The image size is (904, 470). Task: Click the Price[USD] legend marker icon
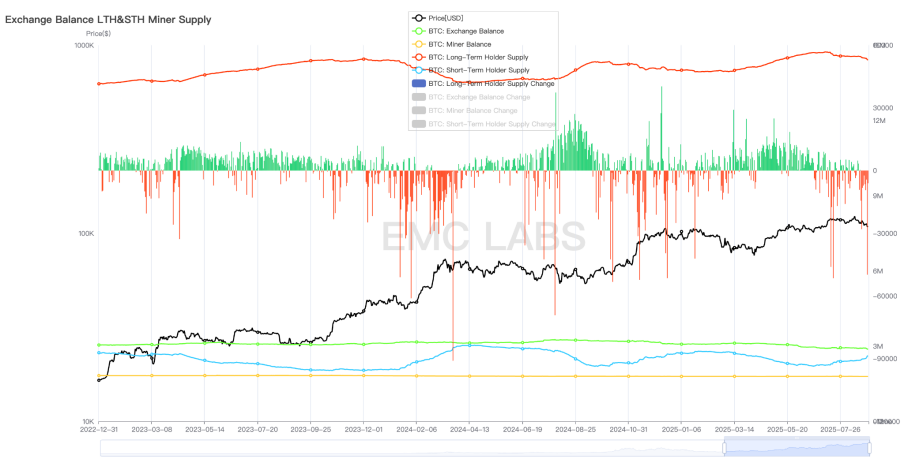click(x=418, y=18)
